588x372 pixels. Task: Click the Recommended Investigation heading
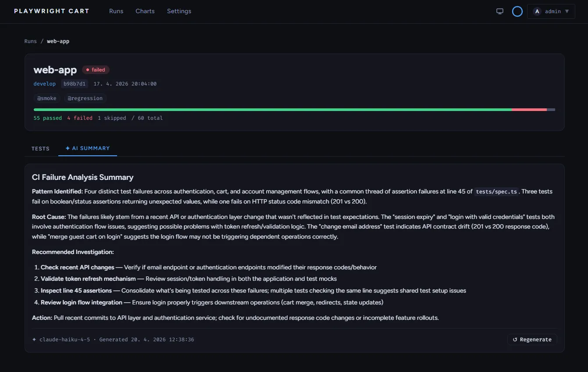73,252
